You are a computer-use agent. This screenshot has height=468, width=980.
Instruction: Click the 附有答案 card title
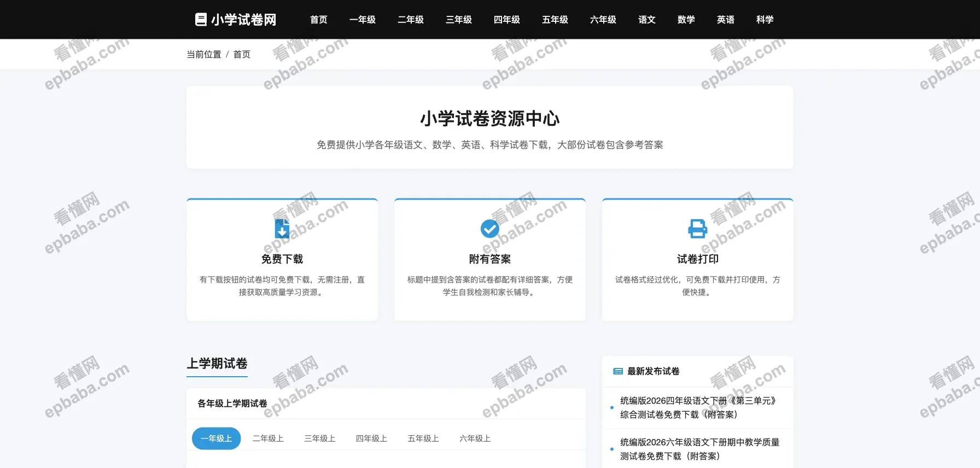[490, 259]
